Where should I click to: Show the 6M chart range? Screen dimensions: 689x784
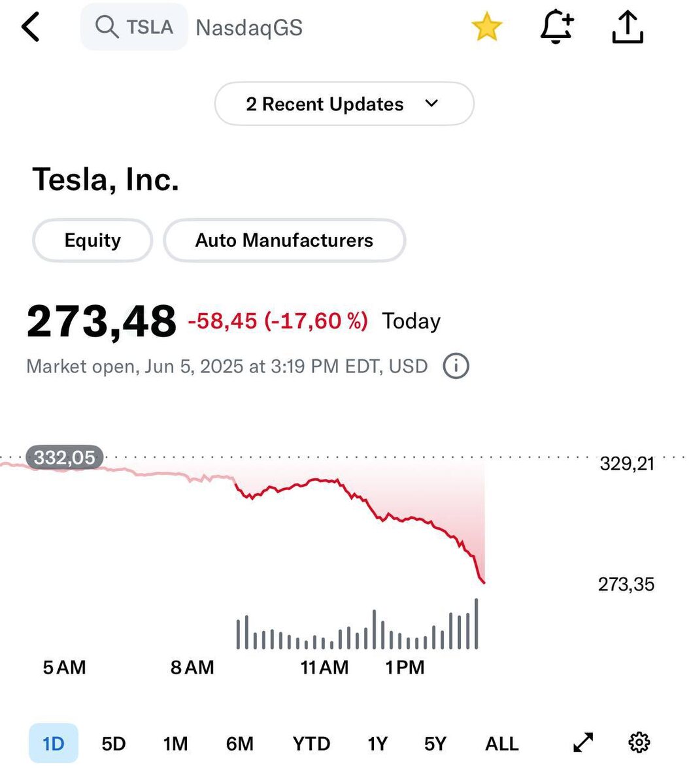pyautogui.click(x=240, y=743)
